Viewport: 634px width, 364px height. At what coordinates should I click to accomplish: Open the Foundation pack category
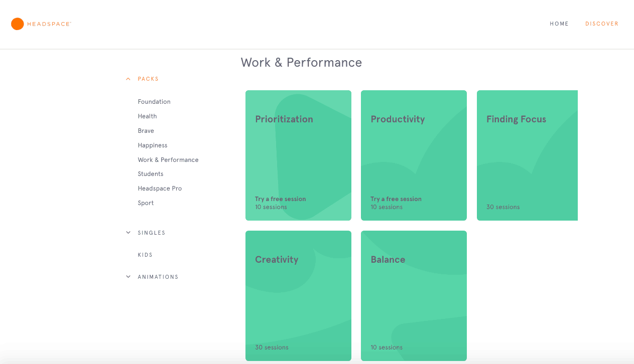pyautogui.click(x=154, y=102)
